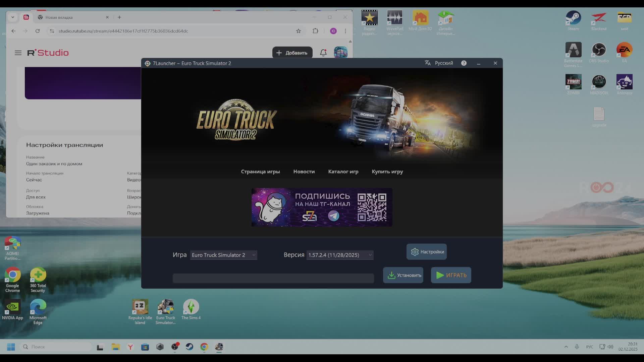Click the Telegram channel subscription banner
Screen dimensions: 644x362
coord(321,207)
